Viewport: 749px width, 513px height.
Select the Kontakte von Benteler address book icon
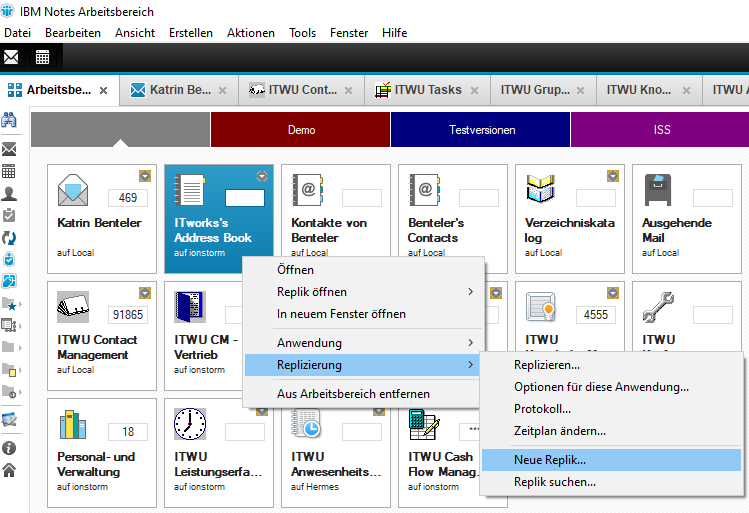(x=308, y=190)
